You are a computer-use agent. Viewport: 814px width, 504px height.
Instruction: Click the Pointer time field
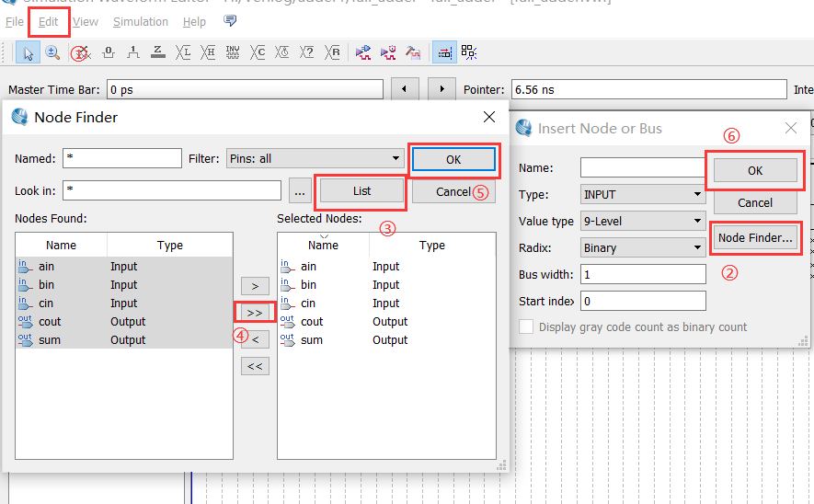tap(649, 89)
